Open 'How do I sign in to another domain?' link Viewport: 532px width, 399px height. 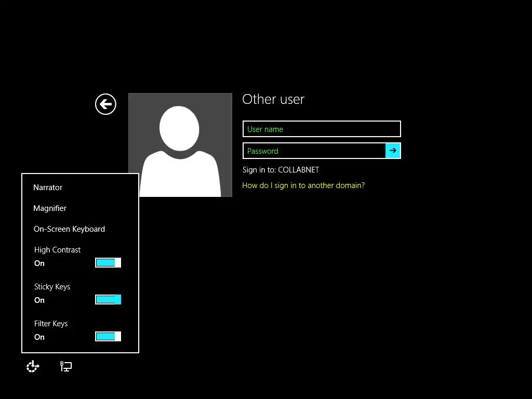[x=303, y=185]
